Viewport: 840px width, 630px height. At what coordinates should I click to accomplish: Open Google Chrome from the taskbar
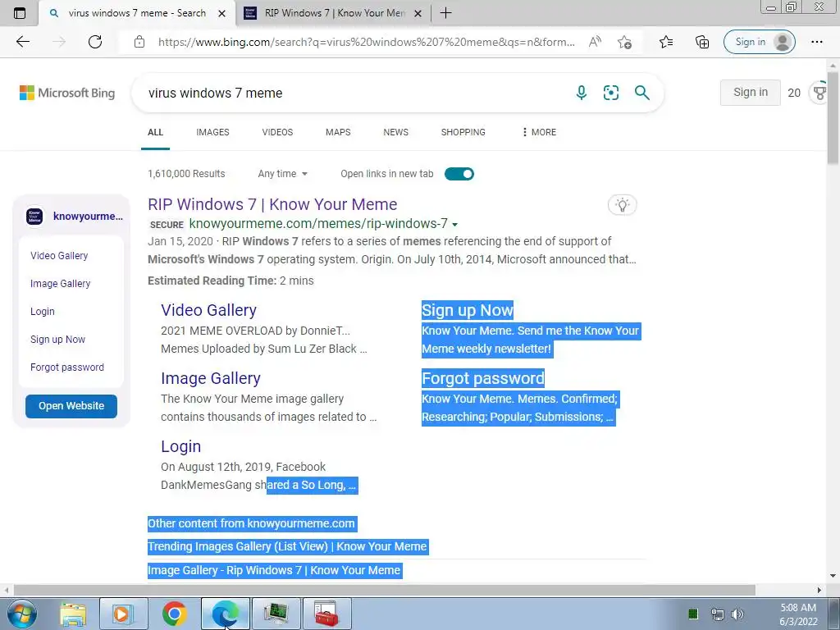[x=174, y=614]
